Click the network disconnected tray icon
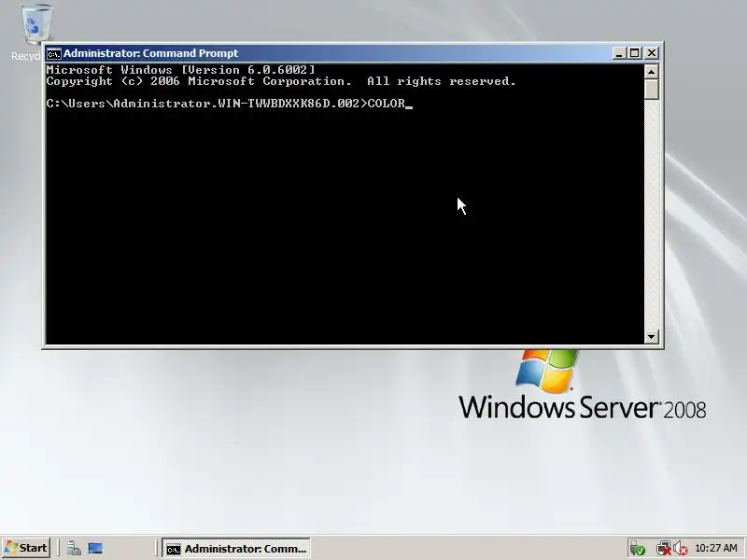 [x=663, y=549]
